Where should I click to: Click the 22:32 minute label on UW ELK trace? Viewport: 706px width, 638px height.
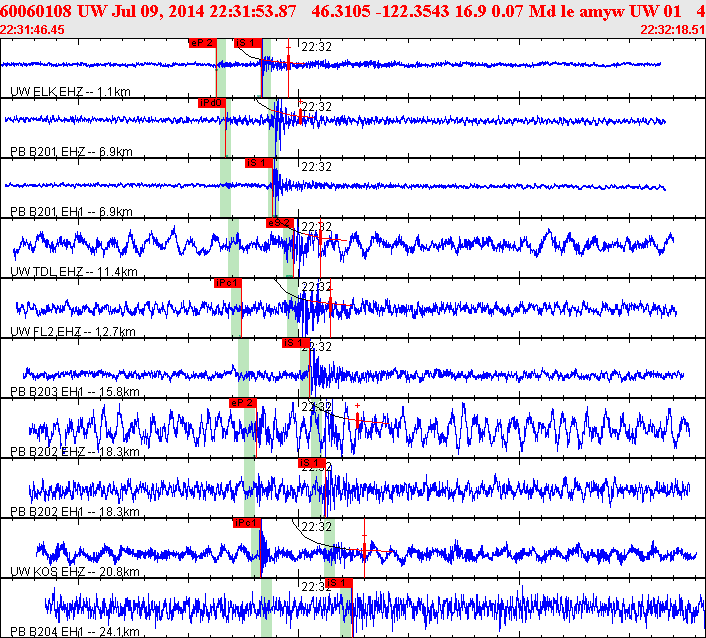317,47
